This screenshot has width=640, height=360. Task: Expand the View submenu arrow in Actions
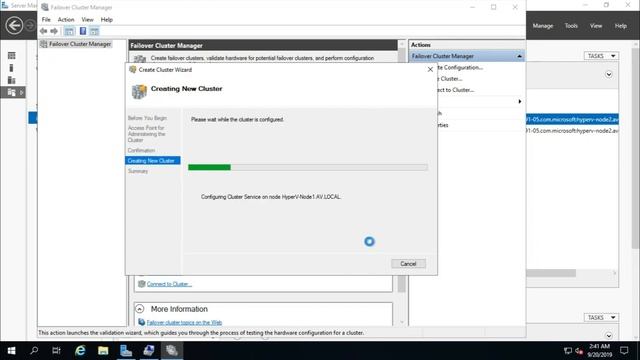click(x=520, y=101)
